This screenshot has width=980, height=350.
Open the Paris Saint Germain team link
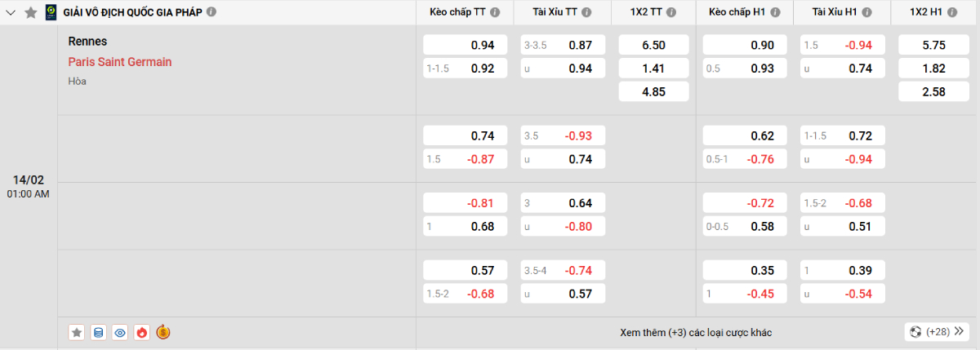[x=120, y=62]
